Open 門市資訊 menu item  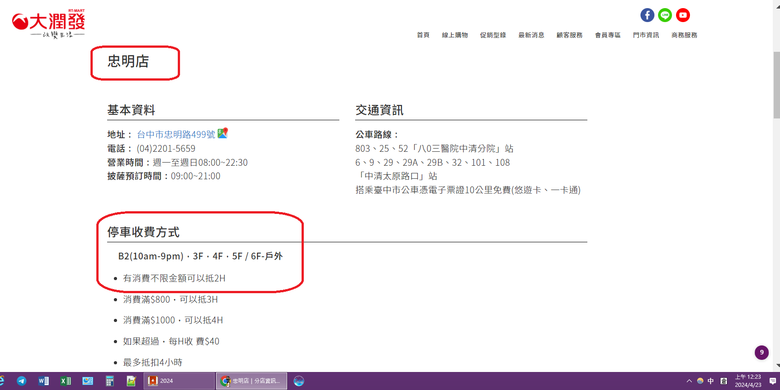tap(646, 35)
